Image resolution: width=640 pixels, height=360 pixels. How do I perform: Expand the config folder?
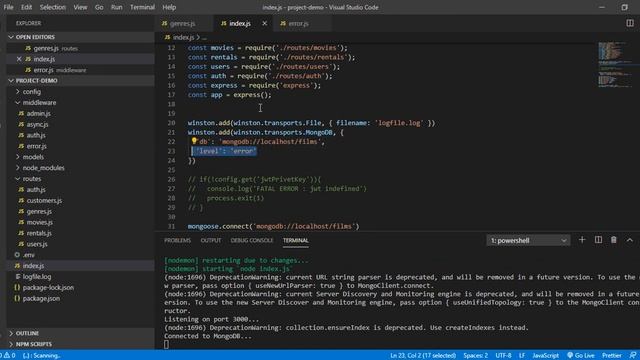80,91
